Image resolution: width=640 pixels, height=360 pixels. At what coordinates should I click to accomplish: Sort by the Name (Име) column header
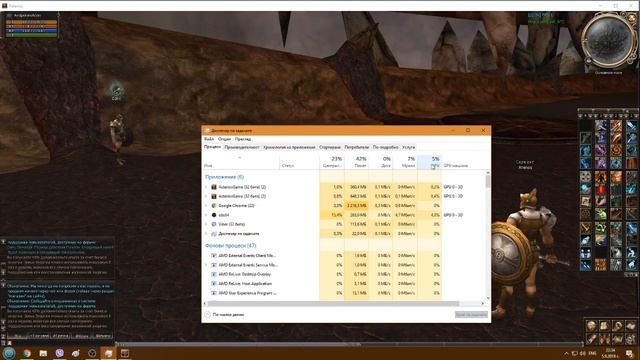coord(241,162)
